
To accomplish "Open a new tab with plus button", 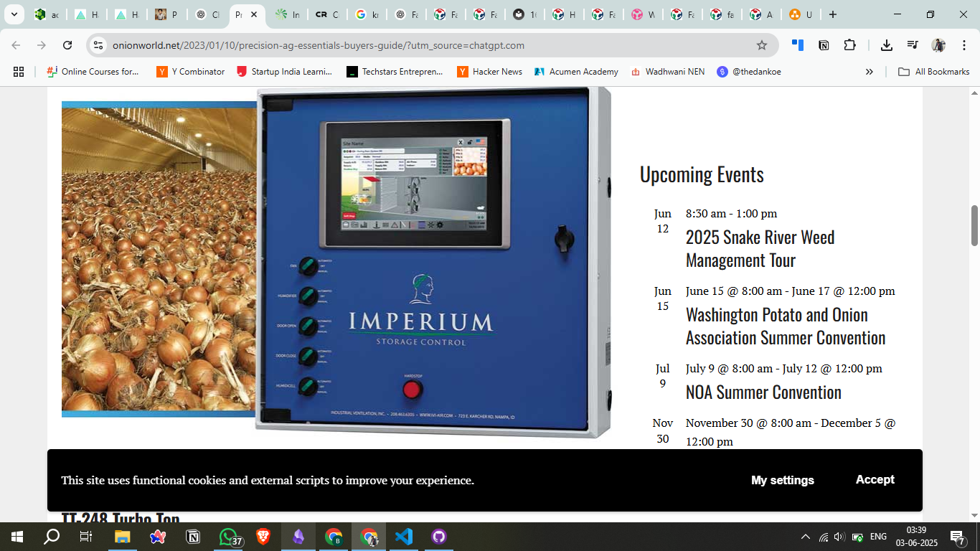I will (x=832, y=14).
